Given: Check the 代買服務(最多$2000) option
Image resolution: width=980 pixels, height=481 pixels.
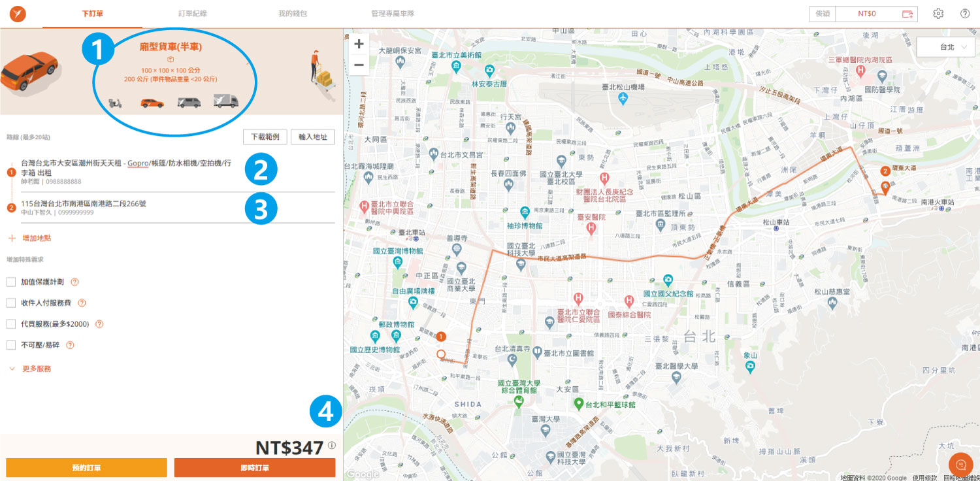Looking at the screenshot, I should pos(11,324).
